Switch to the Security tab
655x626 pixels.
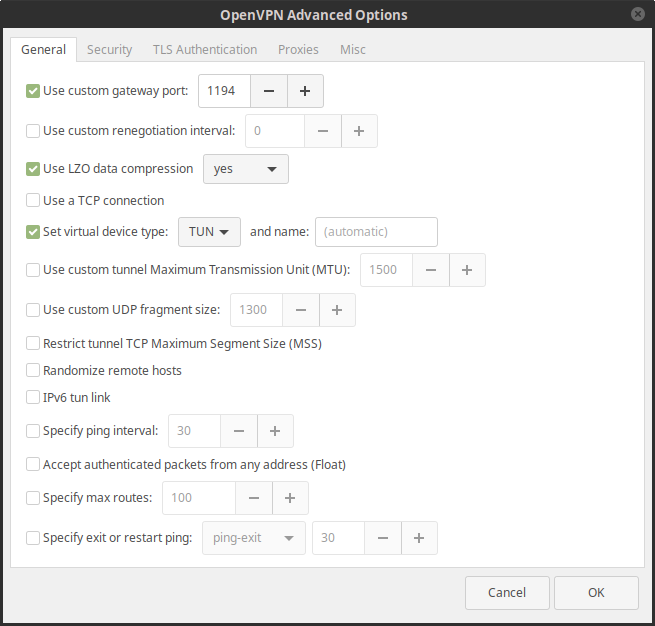click(x=109, y=50)
